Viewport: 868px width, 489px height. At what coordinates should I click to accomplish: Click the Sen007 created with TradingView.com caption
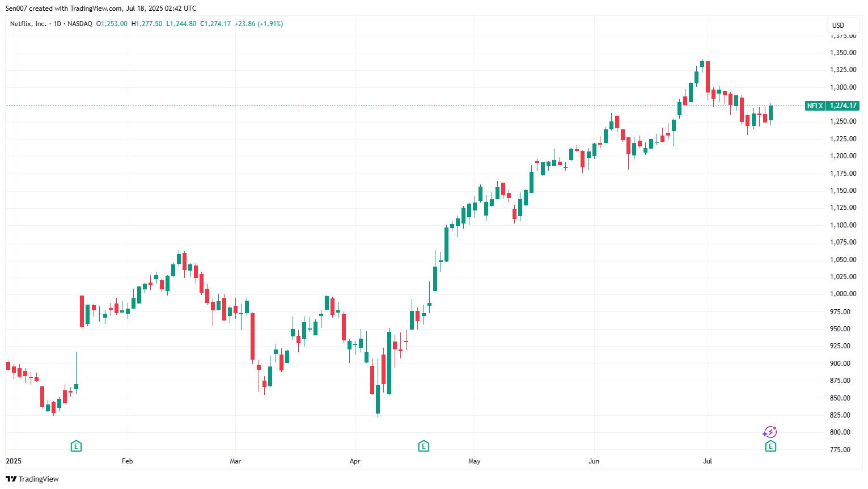pyautogui.click(x=101, y=9)
